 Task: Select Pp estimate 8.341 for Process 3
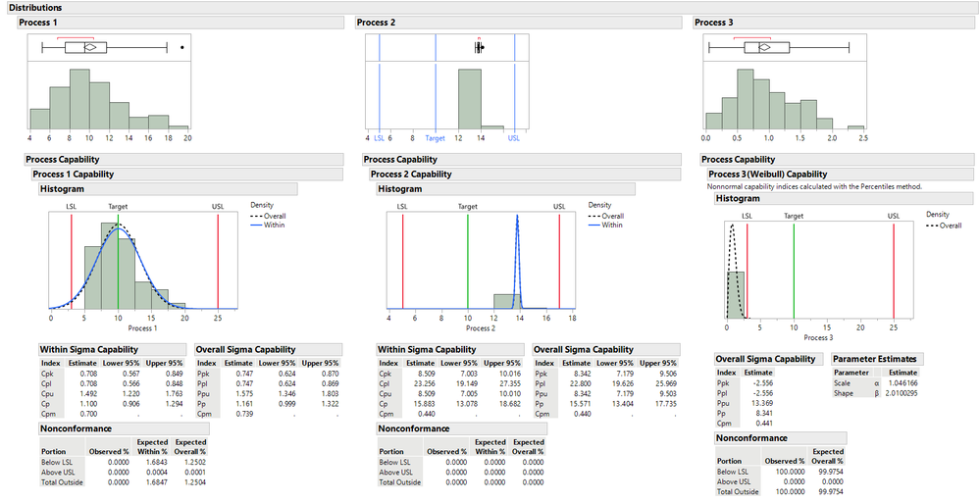[764, 414]
